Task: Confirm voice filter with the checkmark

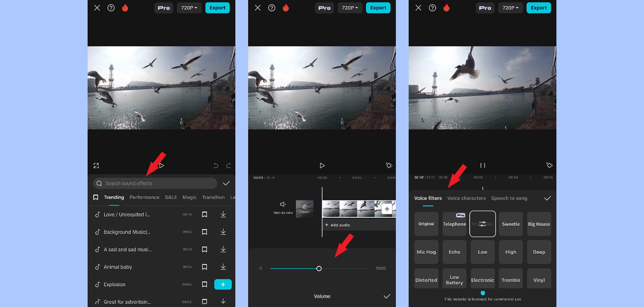Action: (x=547, y=198)
